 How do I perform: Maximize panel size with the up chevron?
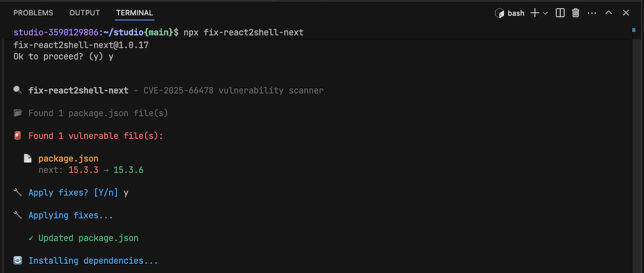(x=609, y=13)
